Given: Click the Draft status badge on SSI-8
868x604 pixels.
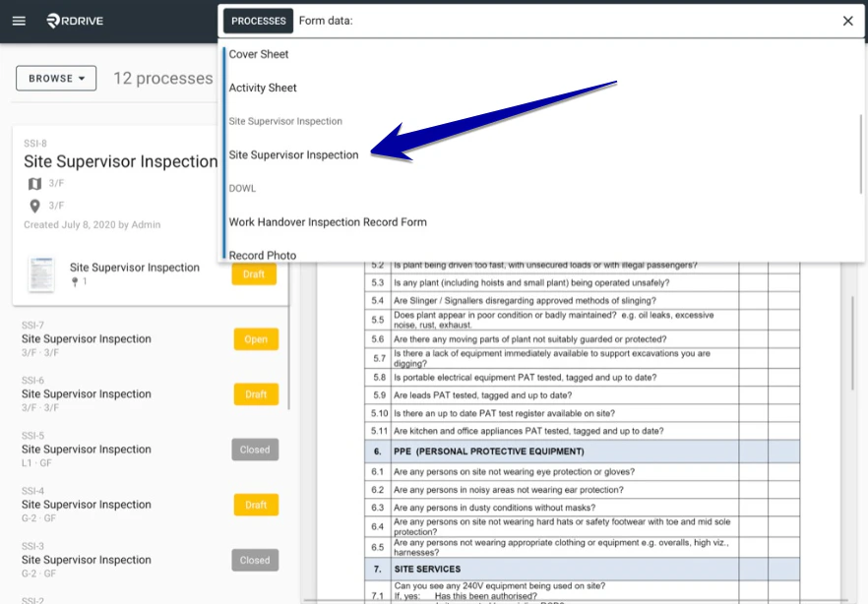Looking at the screenshot, I should pyautogui.click(x=255, y=274).
